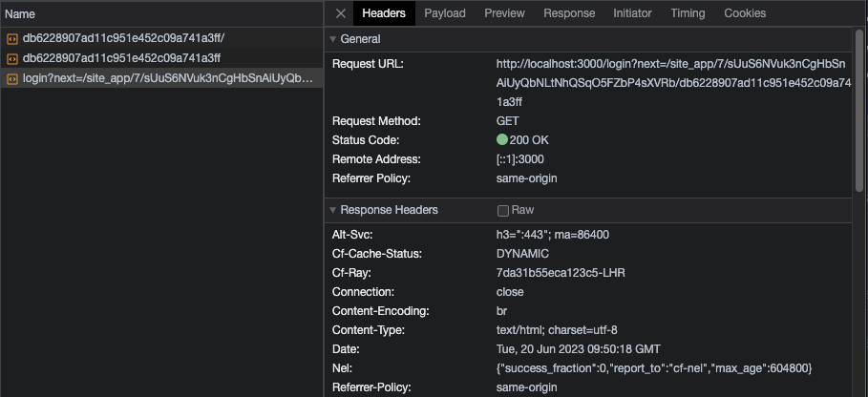This screenshot has width=868, height=397.
Task: Click the Remote Address: label
Action: (376, 159)
